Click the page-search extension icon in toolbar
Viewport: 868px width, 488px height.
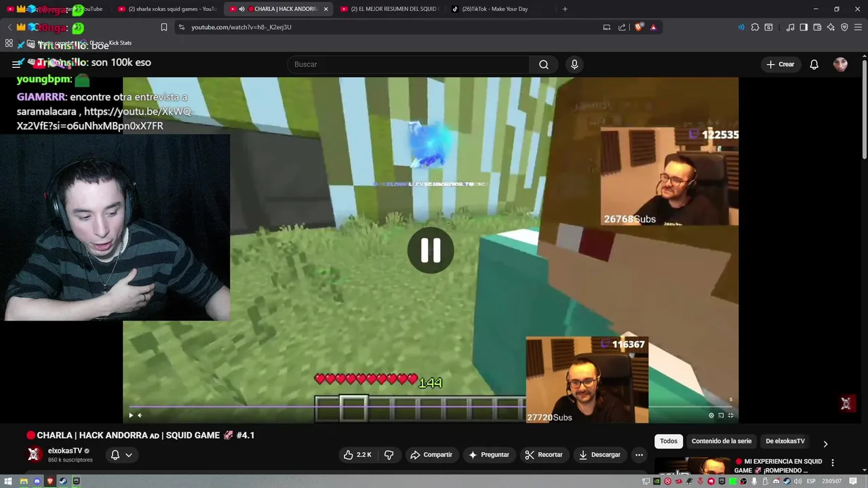point(768,27)
